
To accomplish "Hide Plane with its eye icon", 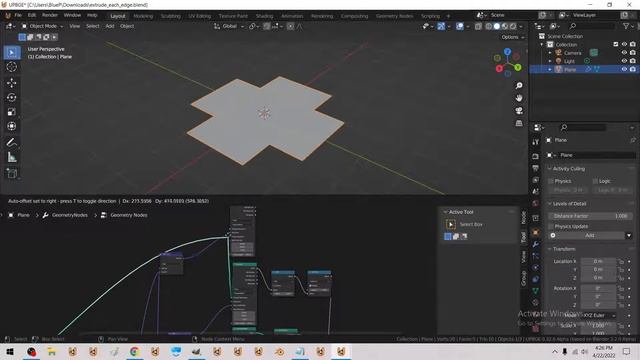I will point(624,69).
